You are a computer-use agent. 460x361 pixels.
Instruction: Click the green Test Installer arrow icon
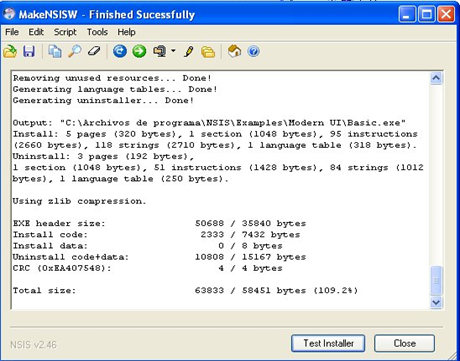(x=139, y=51)
